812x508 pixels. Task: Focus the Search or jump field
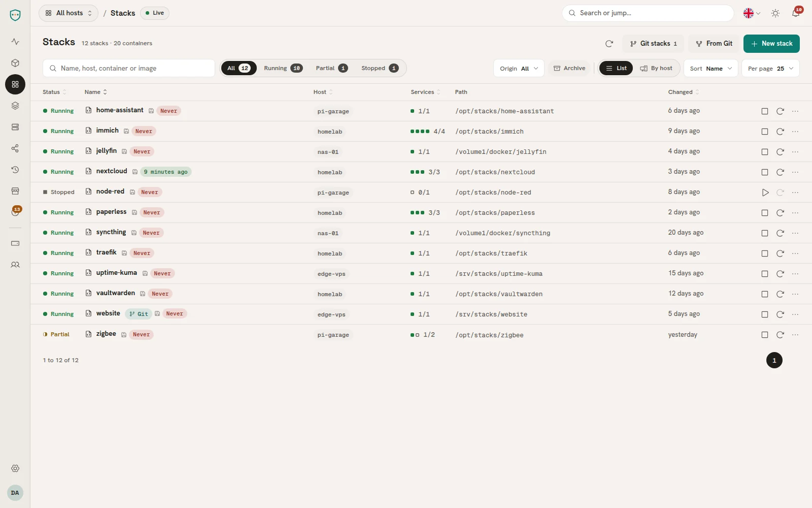coord(648,13)
